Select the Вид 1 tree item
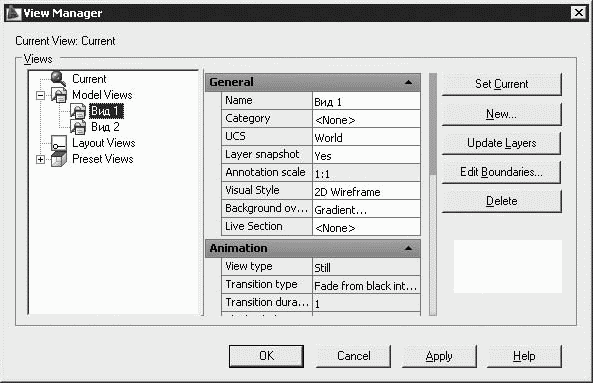This screenshot has height=383, width=593. click(x=106, y=111)
